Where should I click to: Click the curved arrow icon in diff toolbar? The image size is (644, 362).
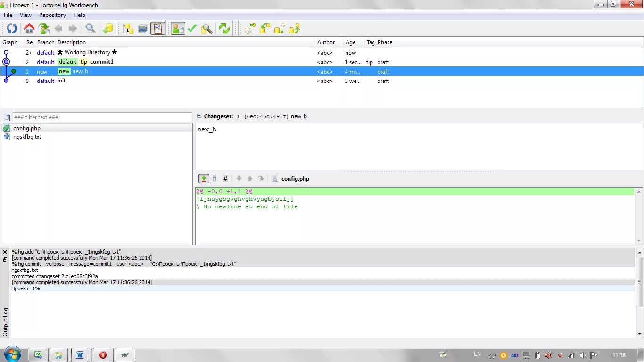261,179
